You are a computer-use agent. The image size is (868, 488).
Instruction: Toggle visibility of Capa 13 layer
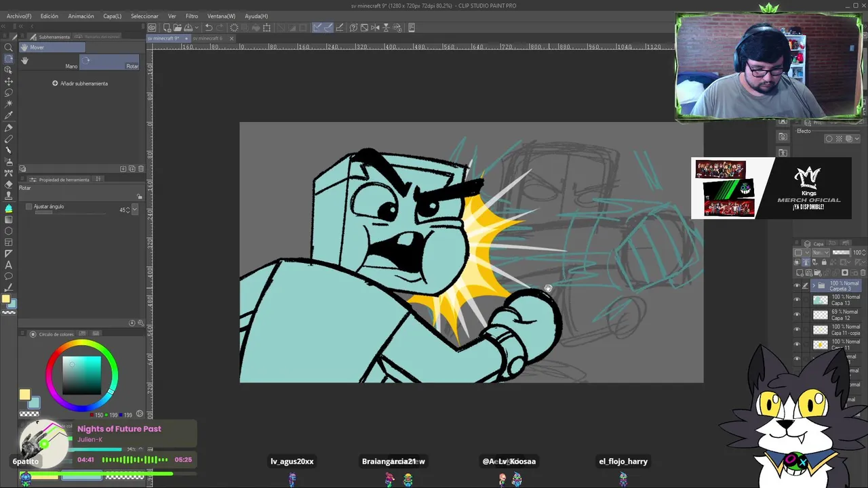pos(797,300)
